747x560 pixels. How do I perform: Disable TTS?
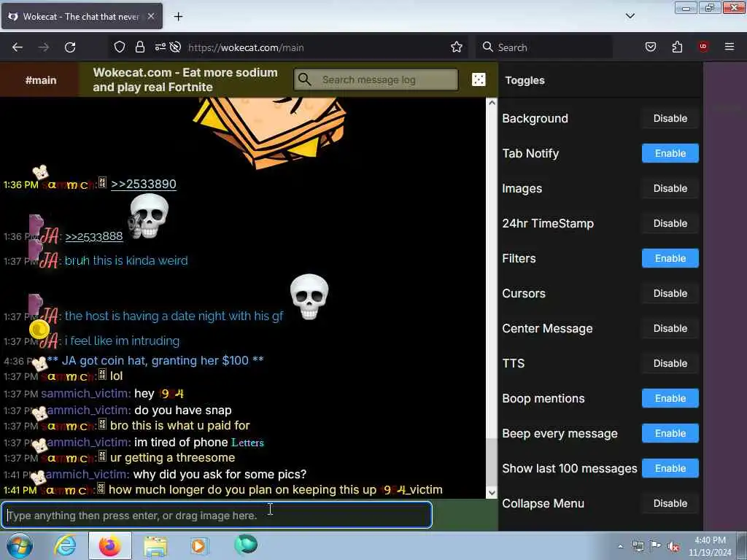670,363
